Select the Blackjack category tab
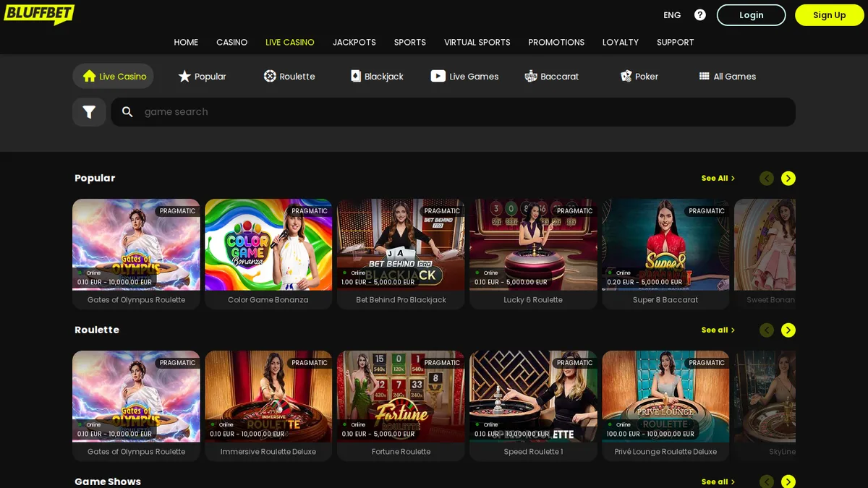The image size is (868, 488). tap(377, 76)
